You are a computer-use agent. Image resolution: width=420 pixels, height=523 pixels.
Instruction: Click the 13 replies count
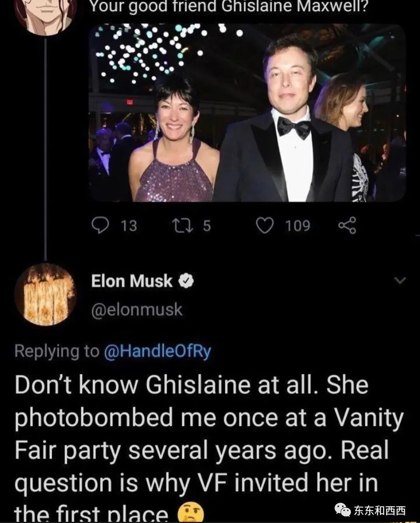[129, 226]
